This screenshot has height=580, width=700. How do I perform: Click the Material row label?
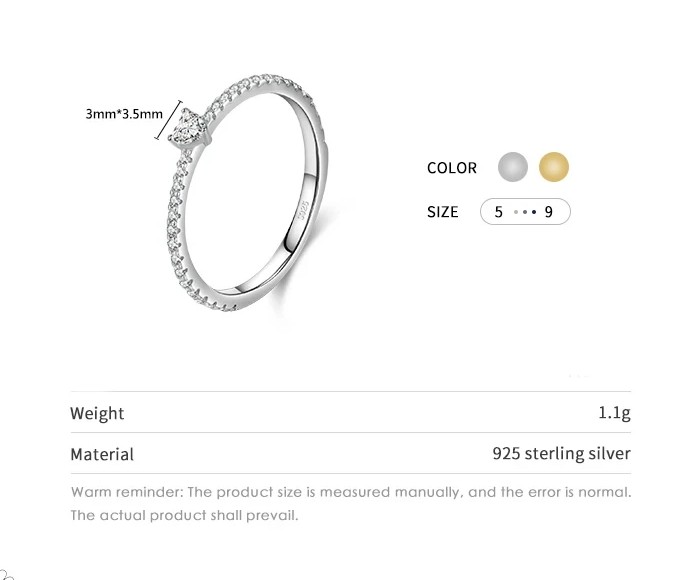(101, 454)
